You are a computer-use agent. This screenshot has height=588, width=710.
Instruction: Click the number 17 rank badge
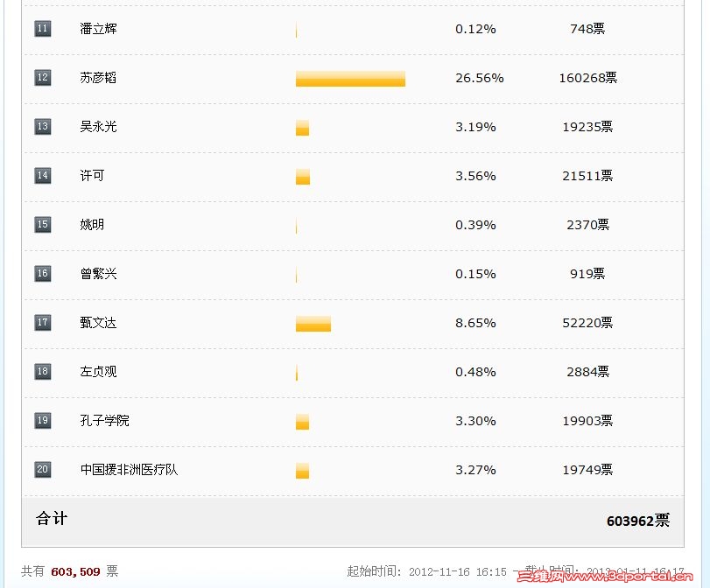point(43,322)
